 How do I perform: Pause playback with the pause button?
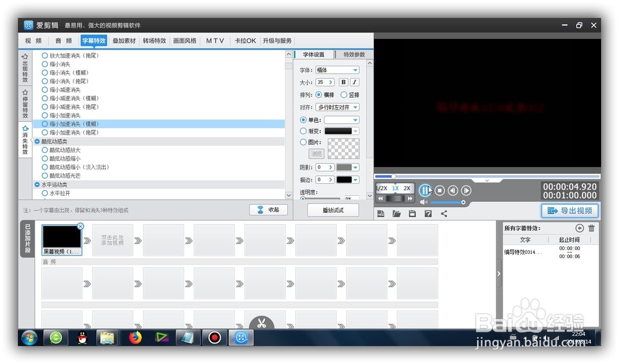425,191
